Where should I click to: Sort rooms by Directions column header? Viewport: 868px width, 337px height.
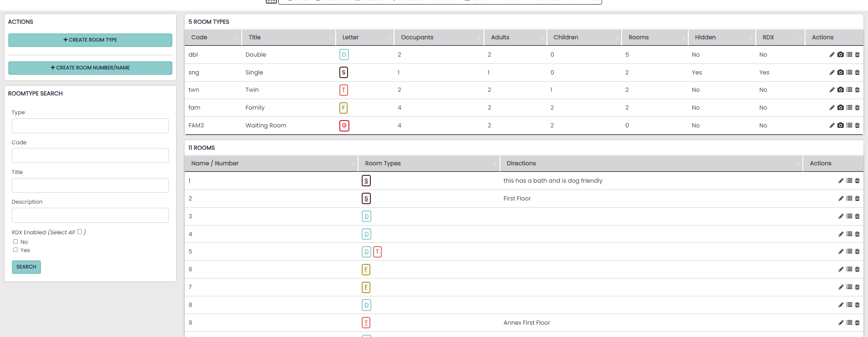[521, 163]
